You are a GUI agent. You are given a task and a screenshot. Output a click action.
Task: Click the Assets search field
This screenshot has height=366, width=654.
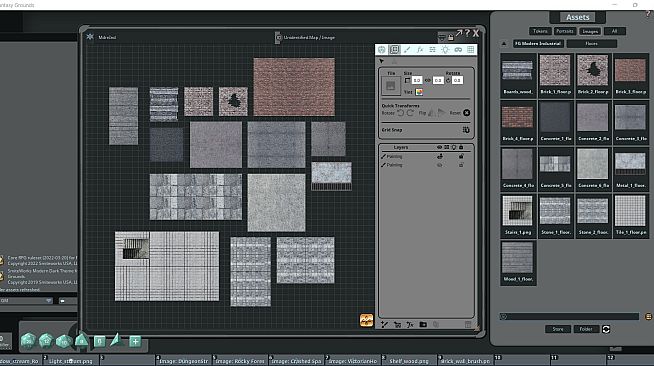(x=569, y=316)
